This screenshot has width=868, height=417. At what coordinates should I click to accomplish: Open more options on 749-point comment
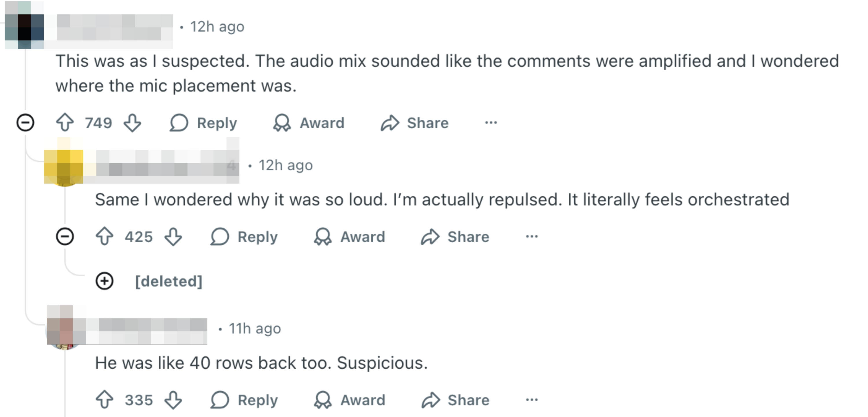(x=491, y=122)
